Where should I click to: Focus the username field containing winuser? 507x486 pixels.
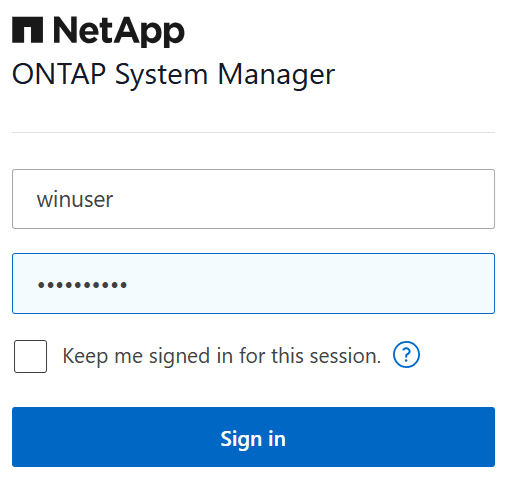coord(253,199)
